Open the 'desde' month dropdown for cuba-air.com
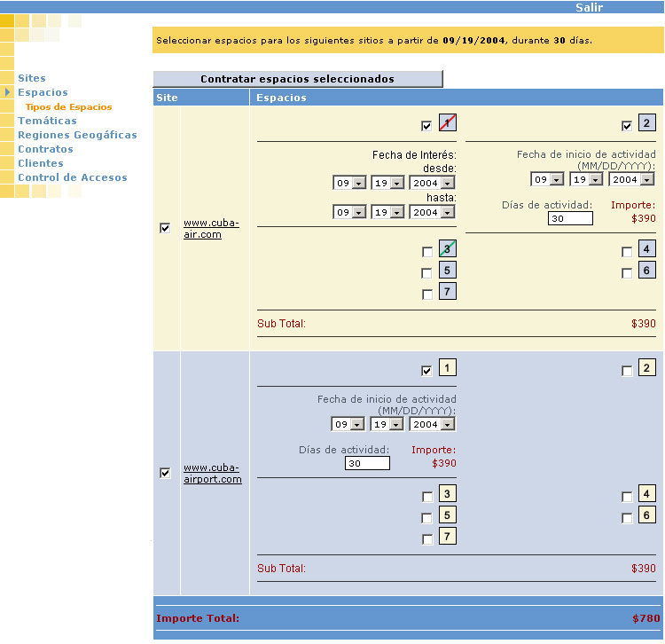Screen dimensions: 665x644 (349, 183)
